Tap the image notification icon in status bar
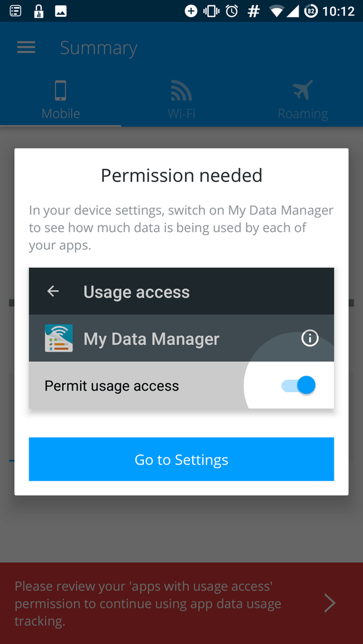Image resolution: width=363 pixels, height=644 pixels. point(60,11)
